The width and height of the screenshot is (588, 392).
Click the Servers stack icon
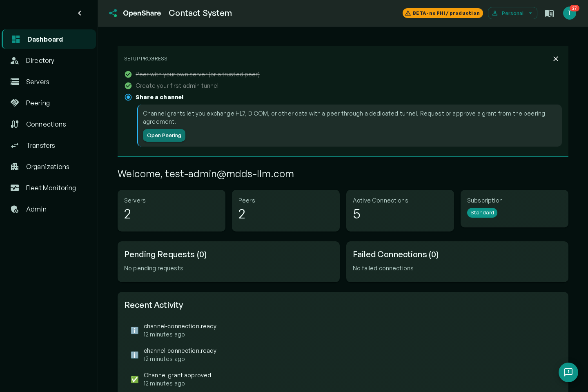(x=15, y=82)
